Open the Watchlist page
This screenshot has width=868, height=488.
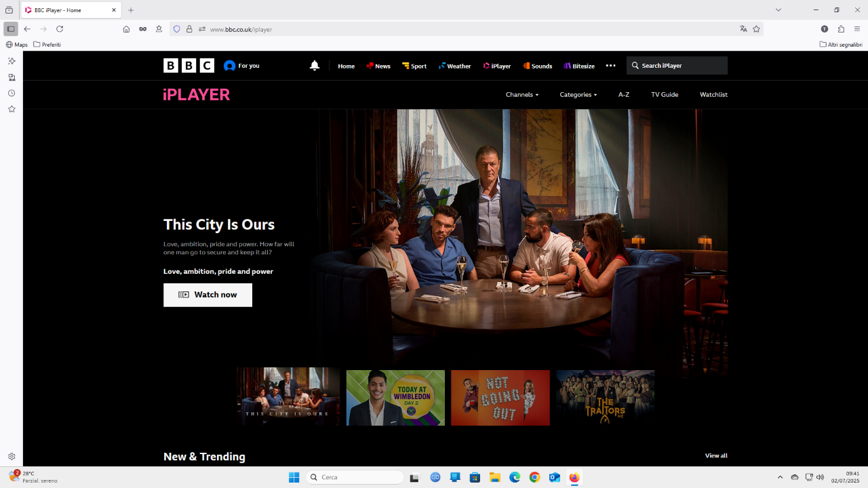pyautogui.click(x=713, y=95)
